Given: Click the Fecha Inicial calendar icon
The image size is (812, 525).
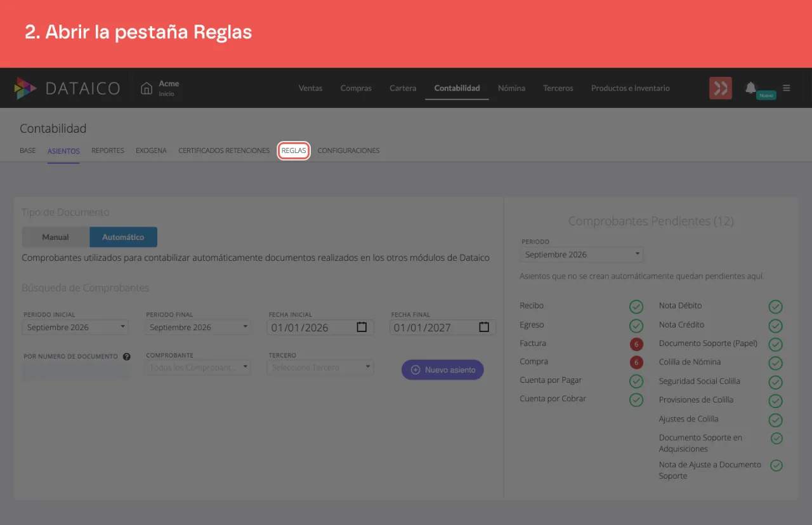Looking at the screenshot, I should tap(362, 327).
